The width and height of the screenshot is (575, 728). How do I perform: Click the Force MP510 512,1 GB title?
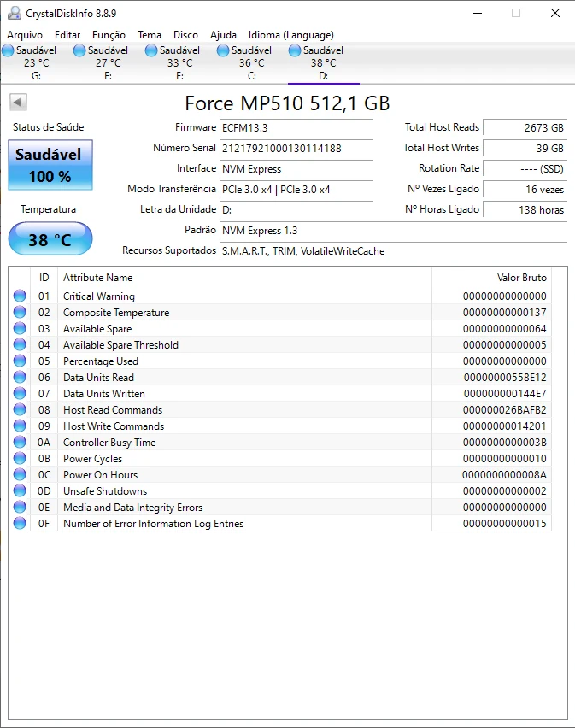point(287,103)
